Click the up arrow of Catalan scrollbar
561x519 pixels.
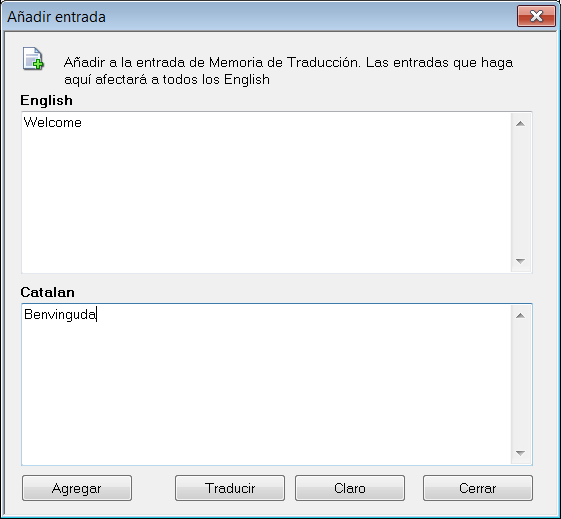pos(521,315)
